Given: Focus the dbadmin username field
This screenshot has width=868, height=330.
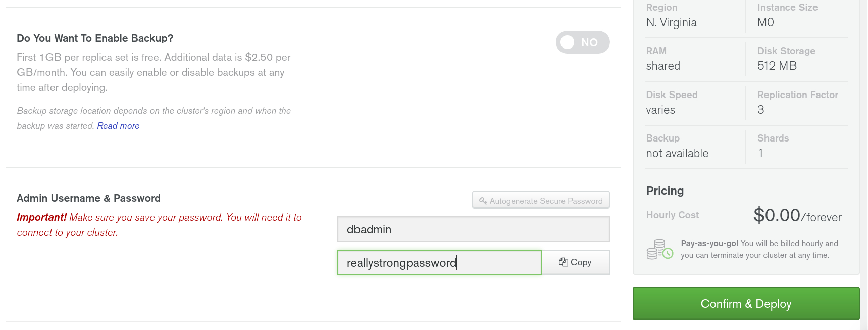Looking at the screenshot, I should click(x=473, y=229).
